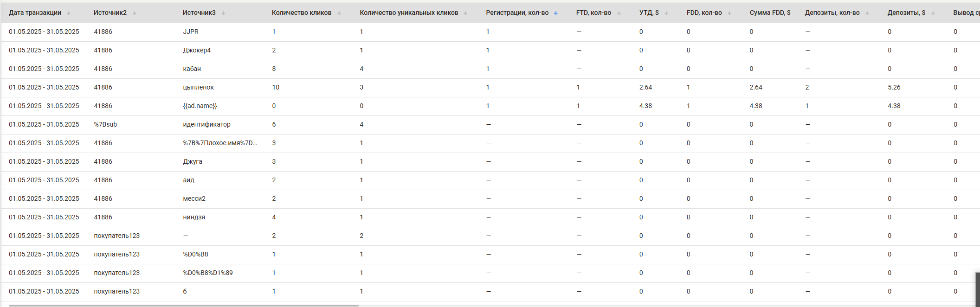Click sort arrow next to FDD, кол-во

tap(729, 13)
